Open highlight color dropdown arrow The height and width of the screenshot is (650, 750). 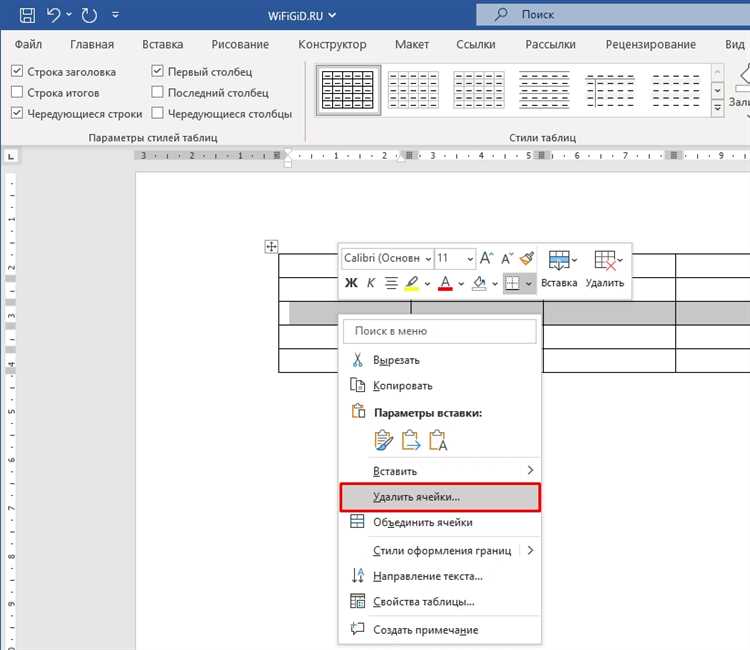point(427,284)
